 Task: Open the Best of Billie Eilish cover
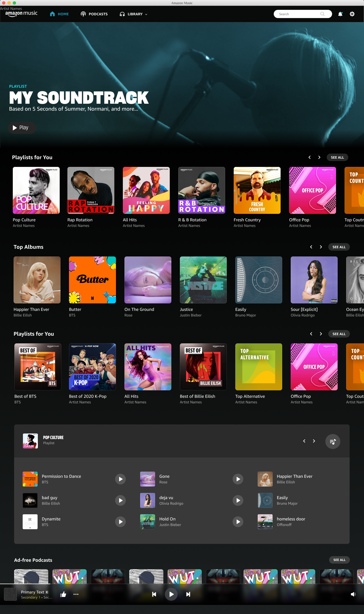(203, 367)
